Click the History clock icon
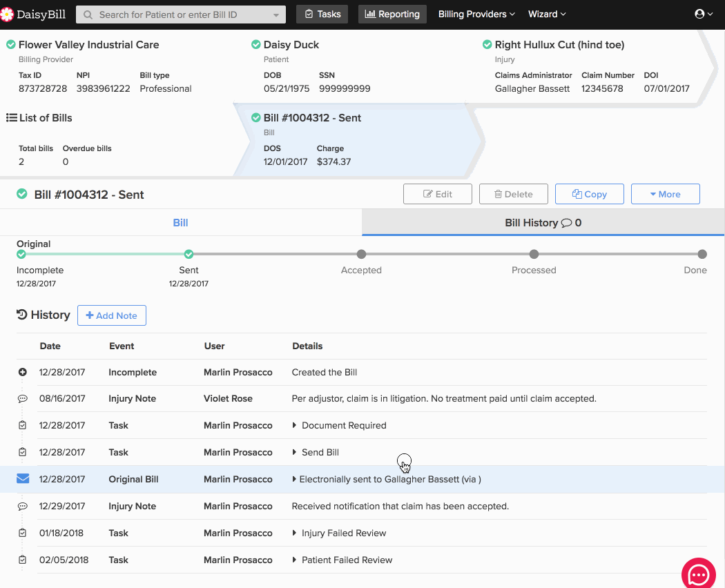Viewport: 725px width, 588px height. pyautogui.click(x=21, y=315)
